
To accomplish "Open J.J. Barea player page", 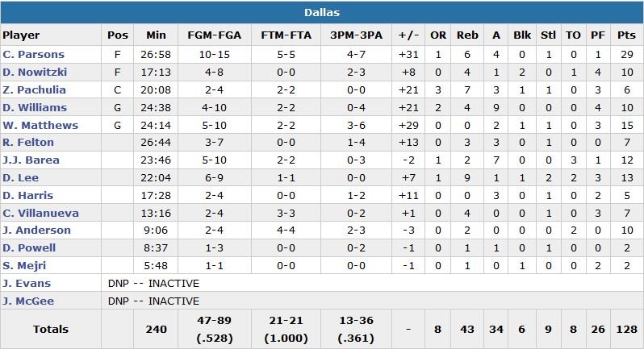I will 31,160.
